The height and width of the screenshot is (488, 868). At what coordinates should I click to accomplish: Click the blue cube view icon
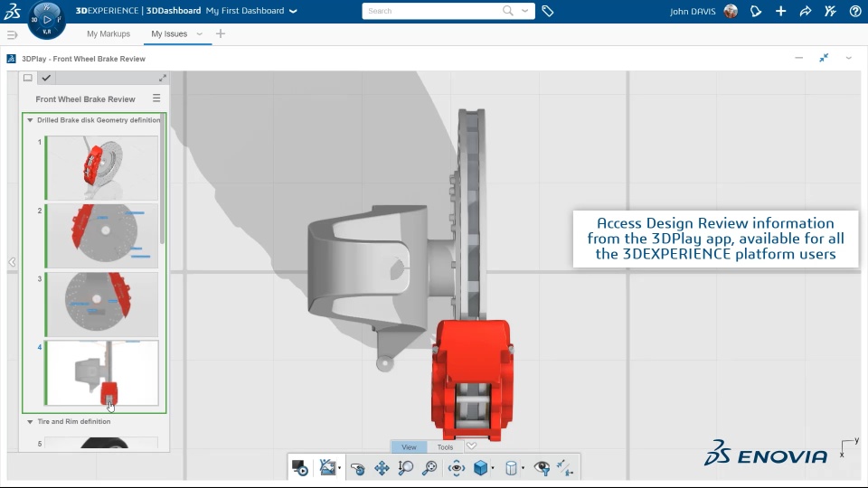(480, 468)
